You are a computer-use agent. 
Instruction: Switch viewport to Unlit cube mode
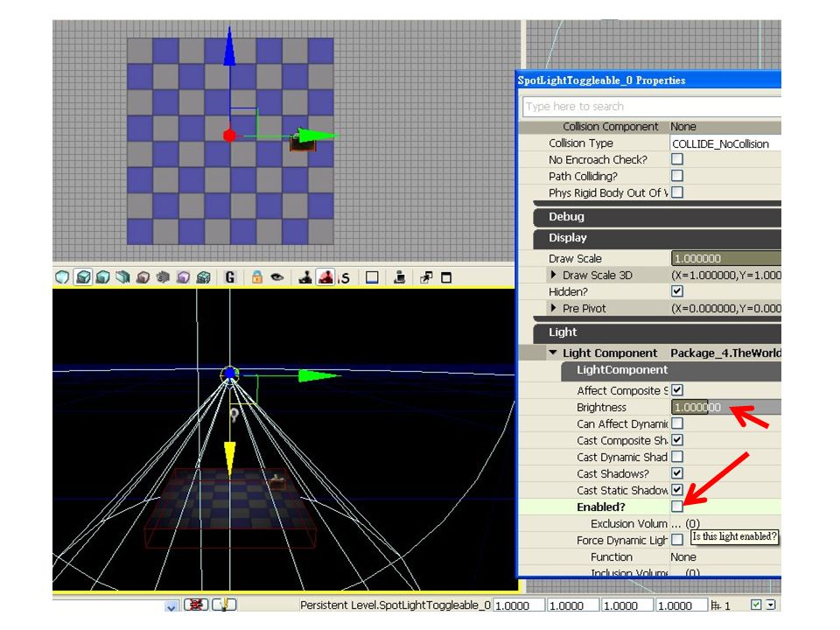click(103, 277)
